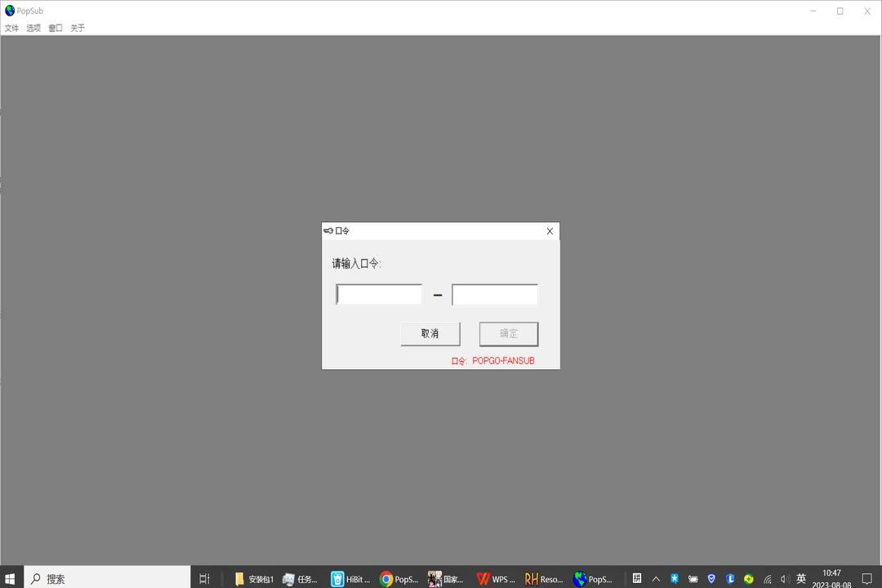Focus the first password input field
882x588 pixels.
[379, 295]
